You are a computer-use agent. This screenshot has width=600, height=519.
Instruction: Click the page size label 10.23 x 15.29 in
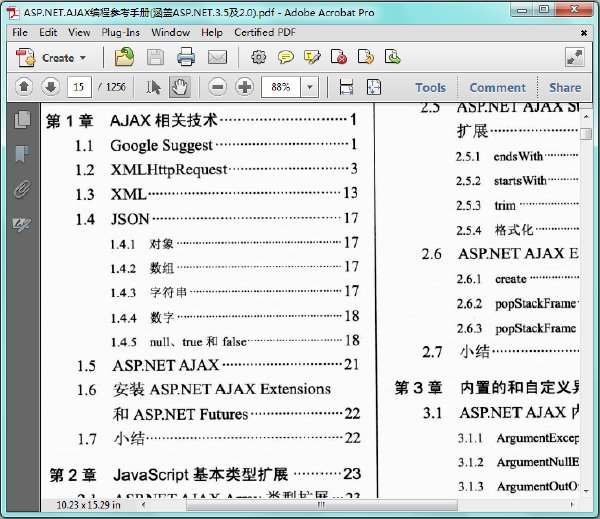point(88,505)
